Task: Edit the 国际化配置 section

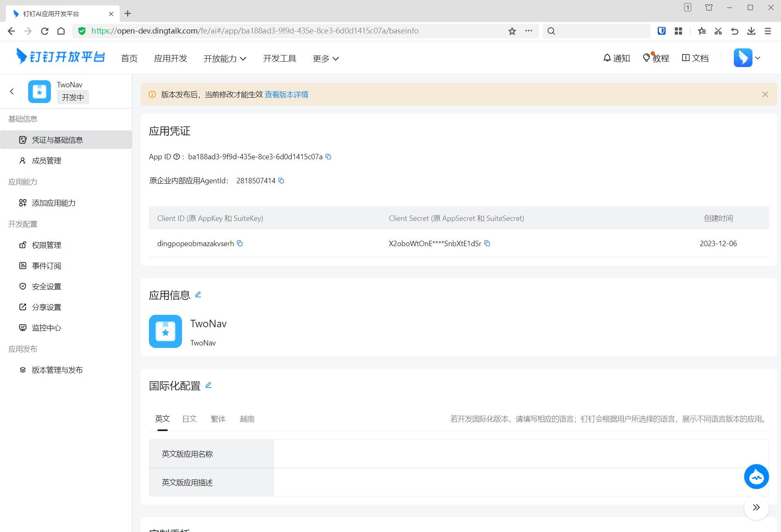Action: tap(208, 385)
